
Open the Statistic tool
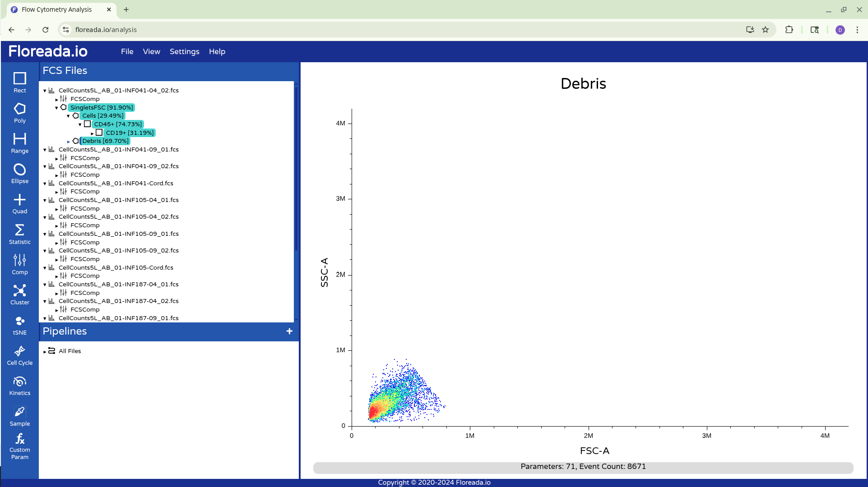(19, 234)
